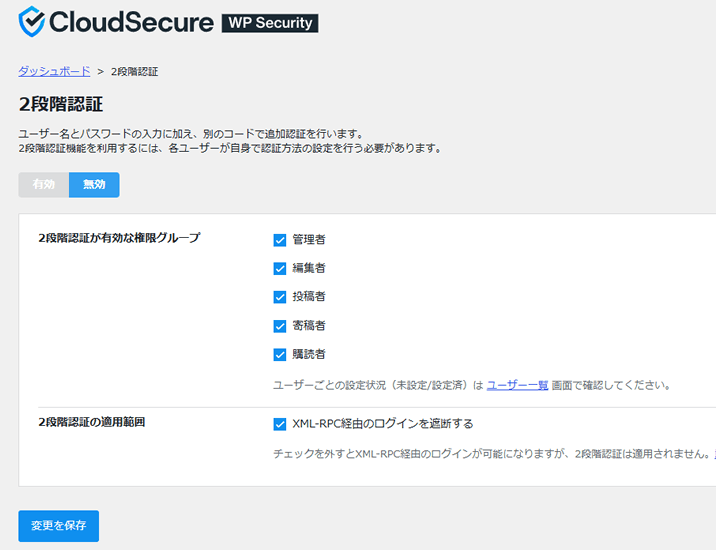
Task: Click the 変更を保存 button
Action: point(58,526)
